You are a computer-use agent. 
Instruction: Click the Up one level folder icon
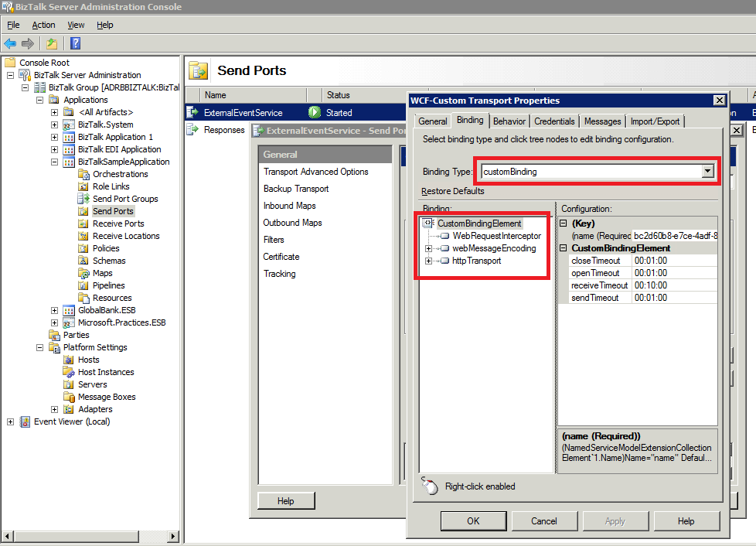(x=52, y=43)
